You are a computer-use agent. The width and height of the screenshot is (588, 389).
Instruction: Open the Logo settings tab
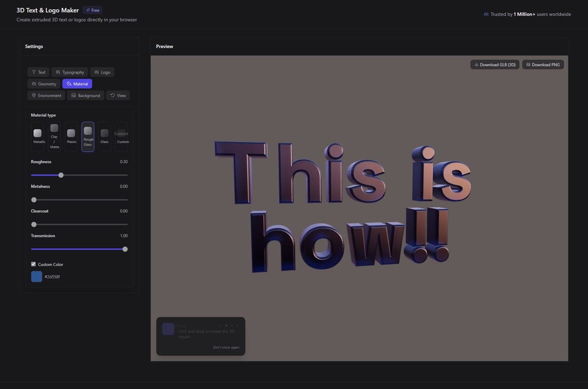[102, 72]
